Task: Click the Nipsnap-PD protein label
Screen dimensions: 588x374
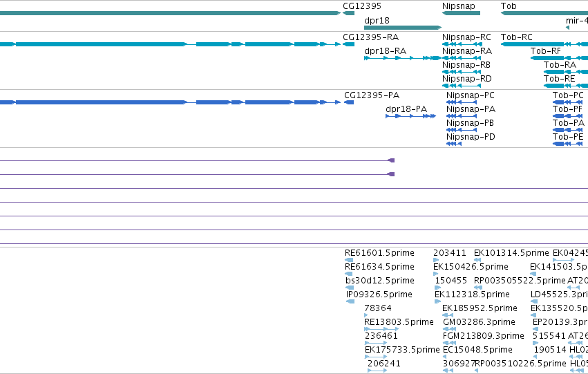Action: point(471,137)
